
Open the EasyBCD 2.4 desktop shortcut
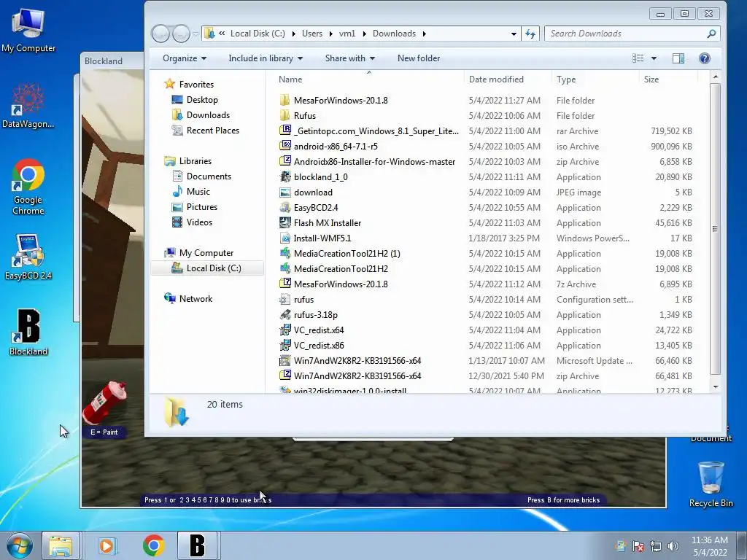(x=28, y=257)
